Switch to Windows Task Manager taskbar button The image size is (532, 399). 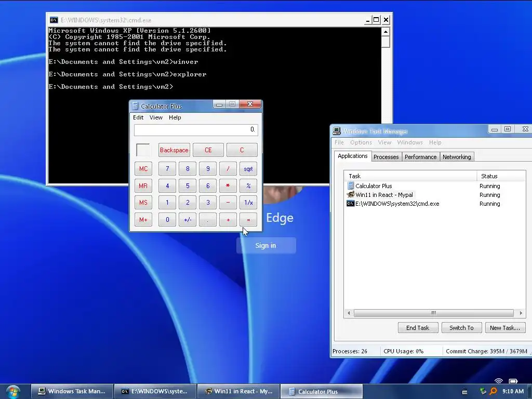pyautogui.click(x=72, y=391)
